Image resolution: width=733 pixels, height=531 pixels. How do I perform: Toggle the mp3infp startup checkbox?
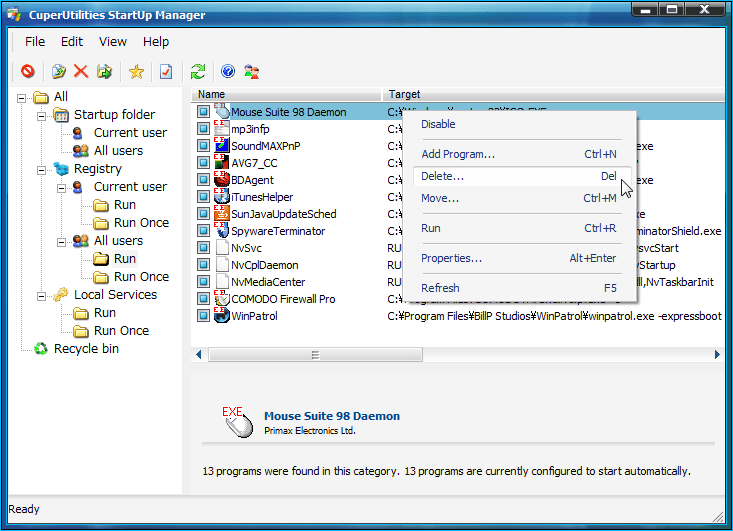click(x=203, y=129)
